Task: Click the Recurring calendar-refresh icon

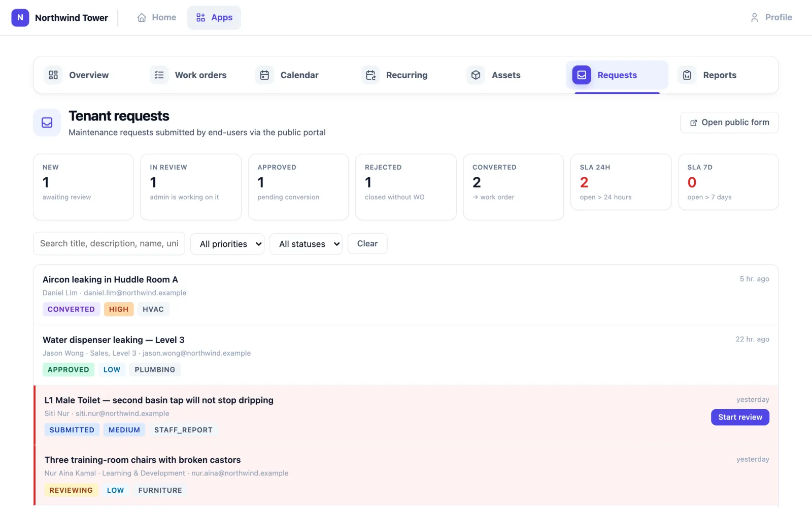Action: 370,75
